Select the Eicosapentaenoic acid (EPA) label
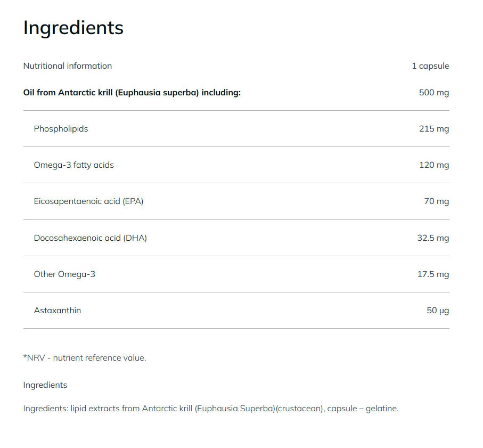 click(88, 201)
